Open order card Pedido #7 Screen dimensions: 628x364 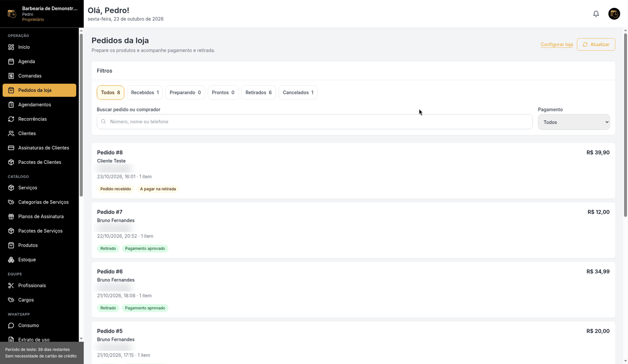click(x=353, y=230)
